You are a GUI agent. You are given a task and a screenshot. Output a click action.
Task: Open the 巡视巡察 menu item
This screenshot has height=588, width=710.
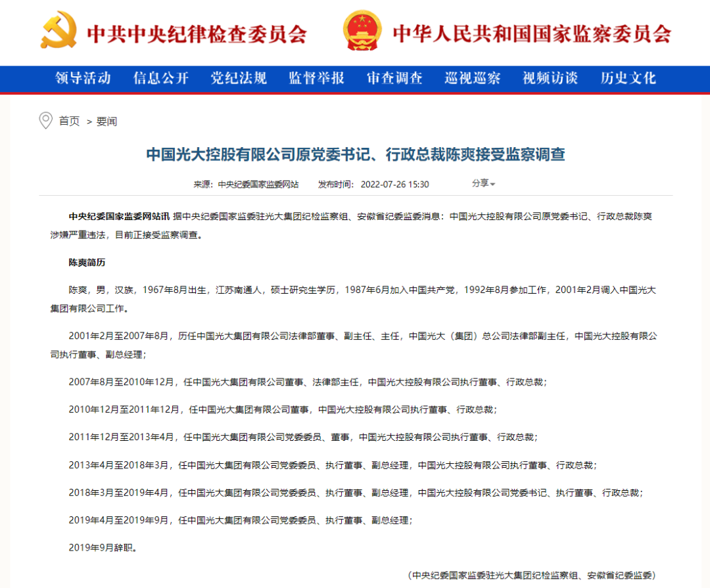pyautogui.click(x=472, y=78)
